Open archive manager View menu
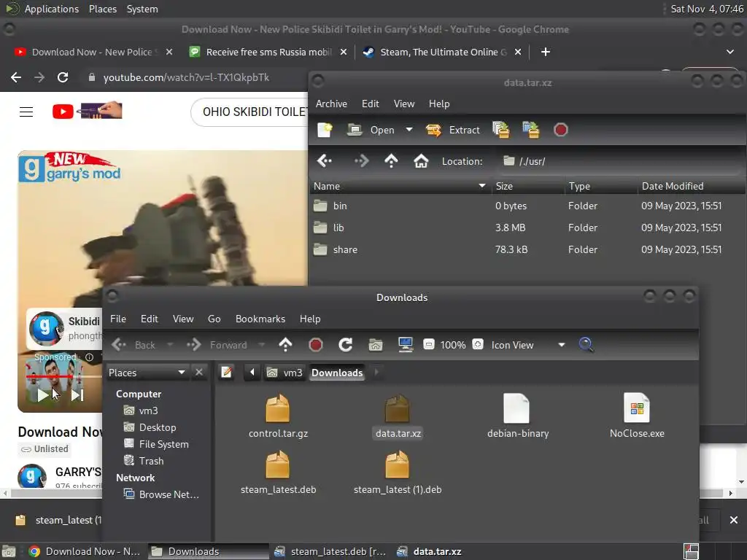747x560 pixels. click(x=404, y=104)
